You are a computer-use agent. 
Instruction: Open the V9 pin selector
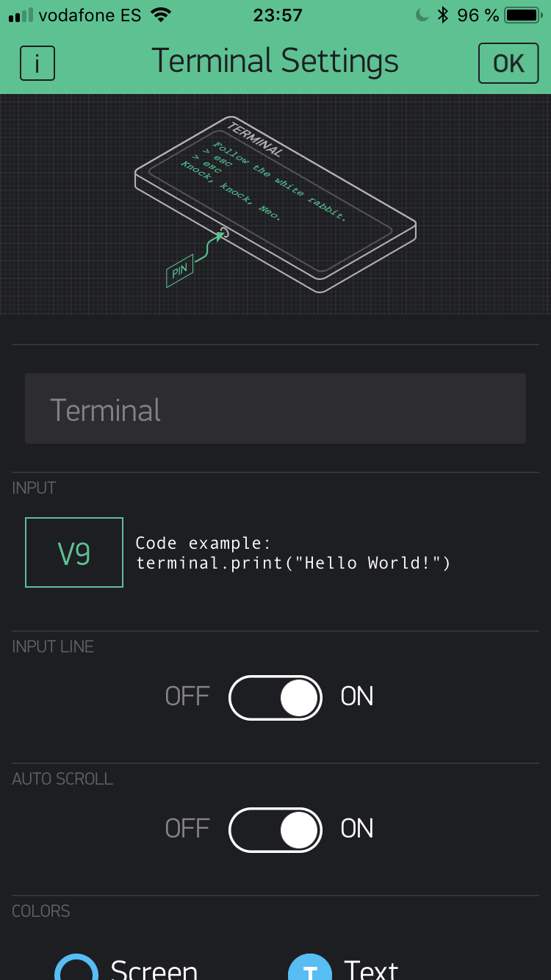[x=74, y=552]
